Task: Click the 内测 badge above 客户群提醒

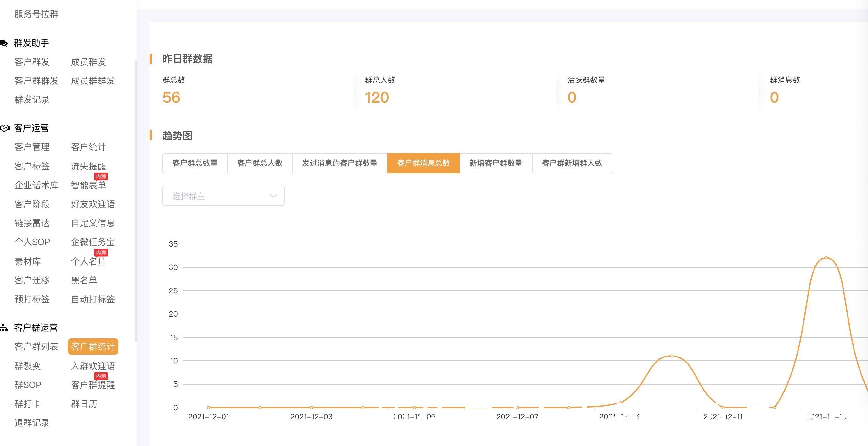Action: pos(101,376)
